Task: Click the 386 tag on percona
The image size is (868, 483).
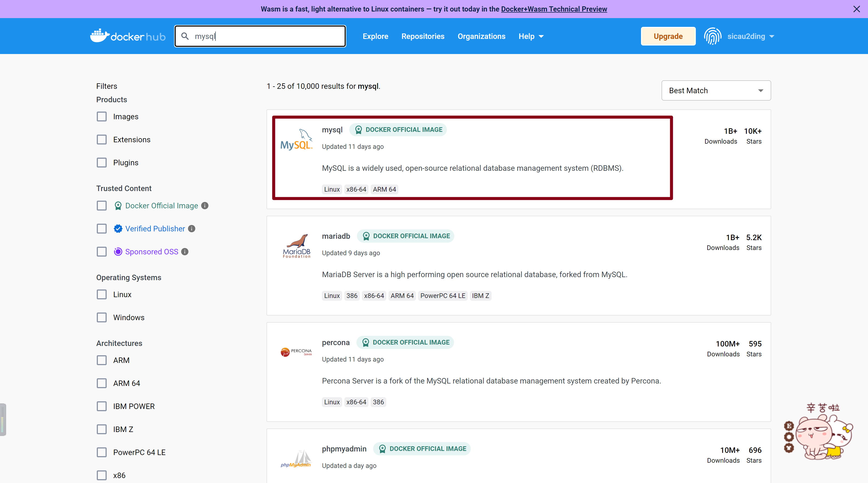Action: coord(378,402)
